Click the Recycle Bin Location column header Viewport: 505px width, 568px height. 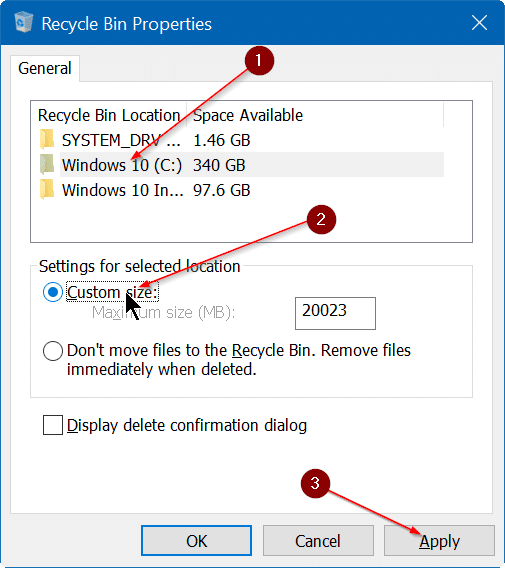[x=109, y=116]
